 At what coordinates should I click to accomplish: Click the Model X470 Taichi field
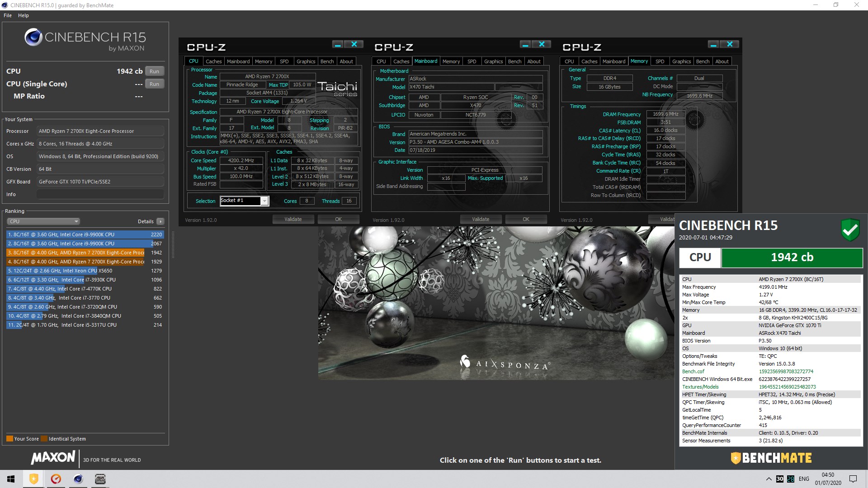pos(451,87)
